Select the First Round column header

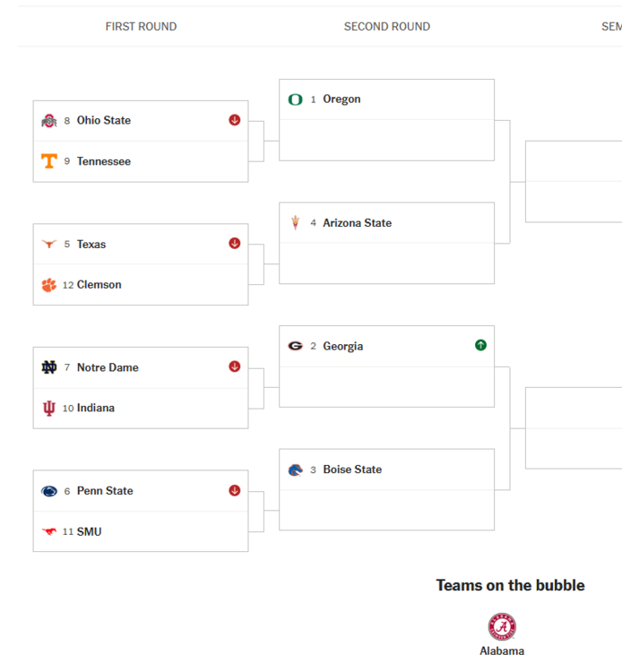[141, 27]
